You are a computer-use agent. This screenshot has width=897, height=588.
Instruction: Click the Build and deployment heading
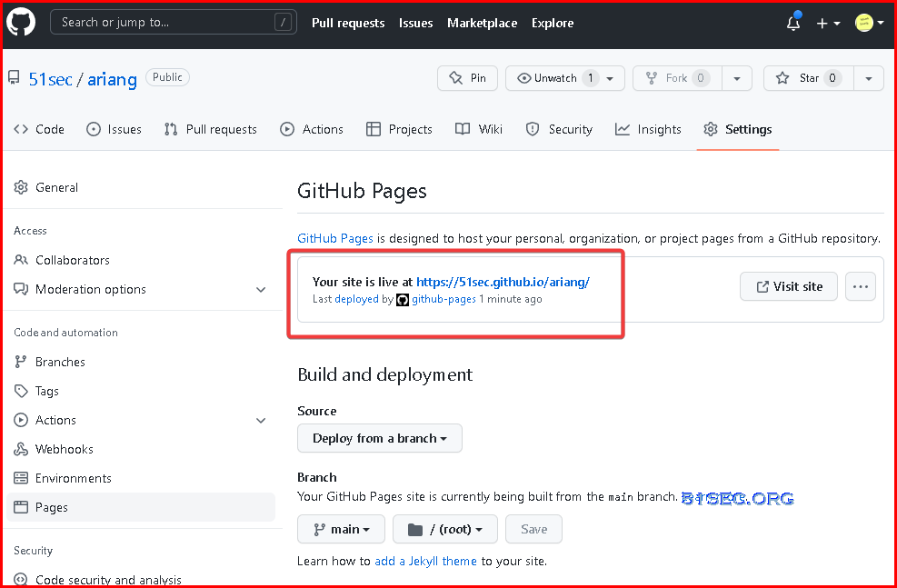point(385,374)
